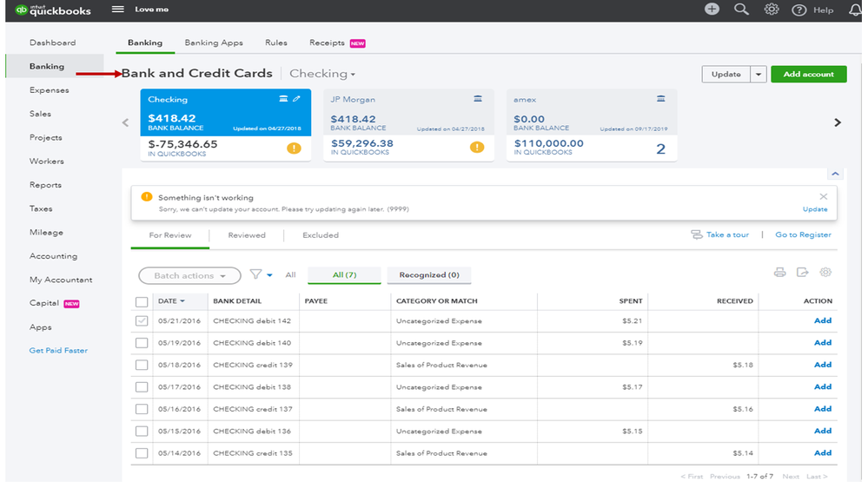Toggle the select-all checkbox in table header
The width and height of the screenshot is (868, 488).
142,301
